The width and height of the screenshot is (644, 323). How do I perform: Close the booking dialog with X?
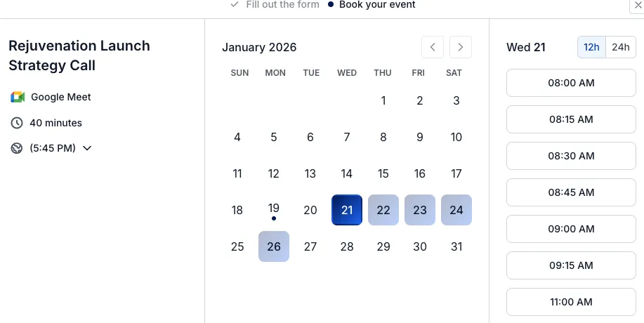click(638, 5)
